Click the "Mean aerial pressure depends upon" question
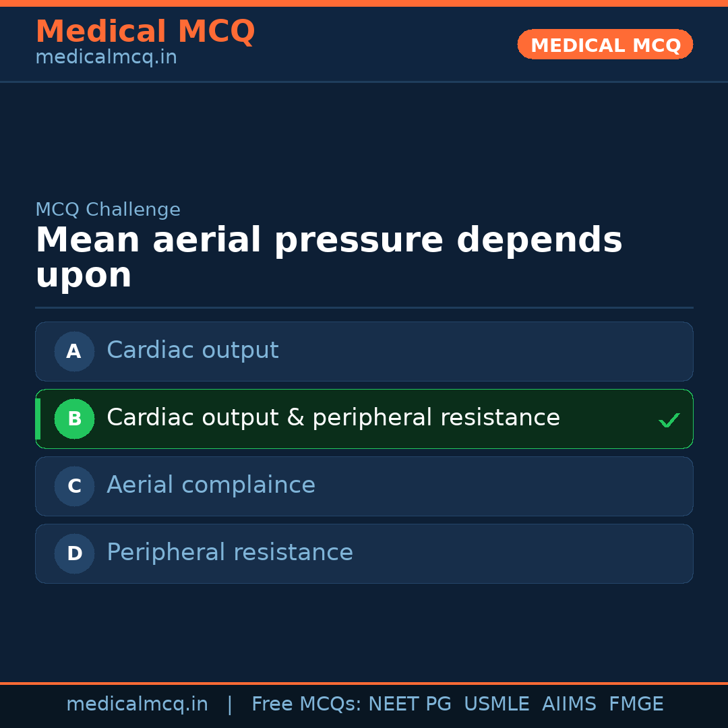 point(328,257)
